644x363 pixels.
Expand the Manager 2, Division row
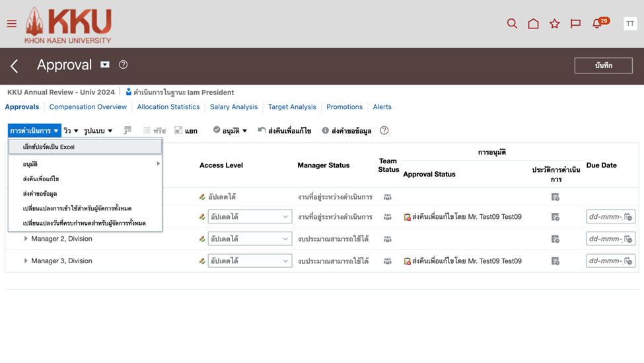(26, 239)
